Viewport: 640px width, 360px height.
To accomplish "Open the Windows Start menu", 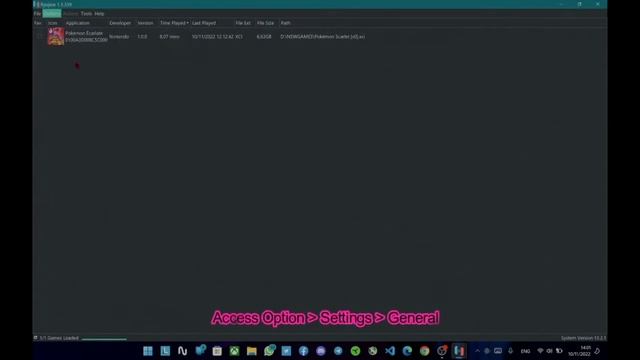I will coord(148,351).
